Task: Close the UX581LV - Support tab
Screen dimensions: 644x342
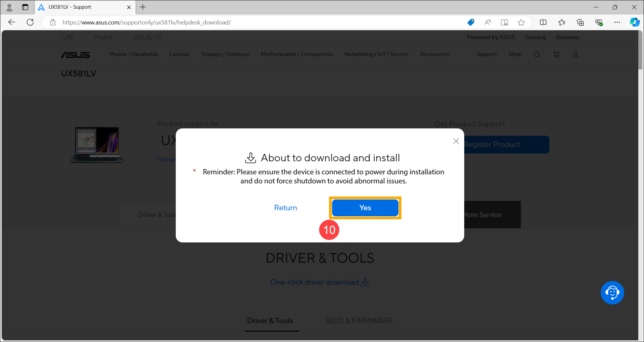Action: pos(129,7)
